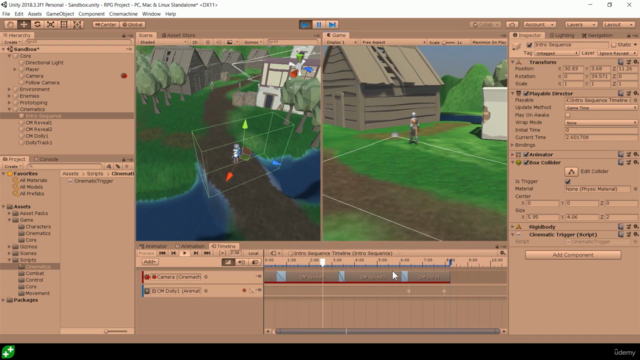Open the Layers dropdown in toolbar
This screenshot has height=360, width=640.
[581, 25]
